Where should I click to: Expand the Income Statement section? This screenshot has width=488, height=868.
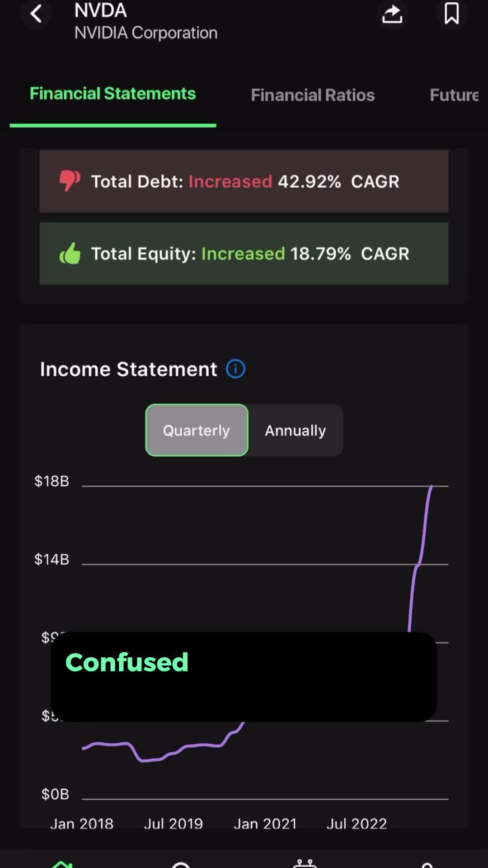128,368
